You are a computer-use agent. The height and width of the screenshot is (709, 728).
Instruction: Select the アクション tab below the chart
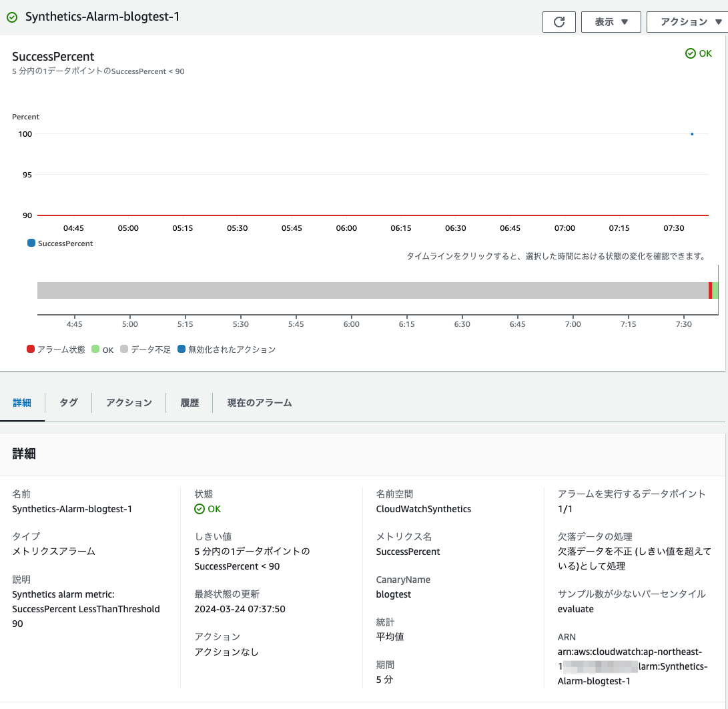coord(128,403)
